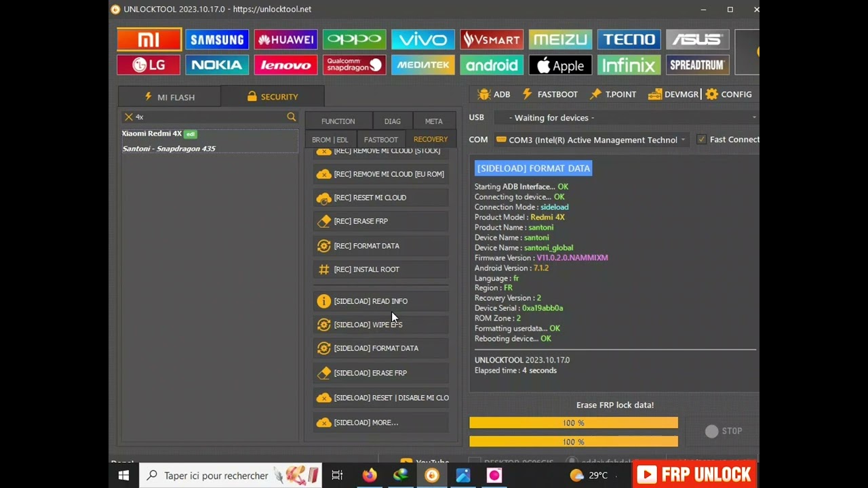Open the Vsmart brand section
This screenshot has width=868, height=488.
click(491, 39)
